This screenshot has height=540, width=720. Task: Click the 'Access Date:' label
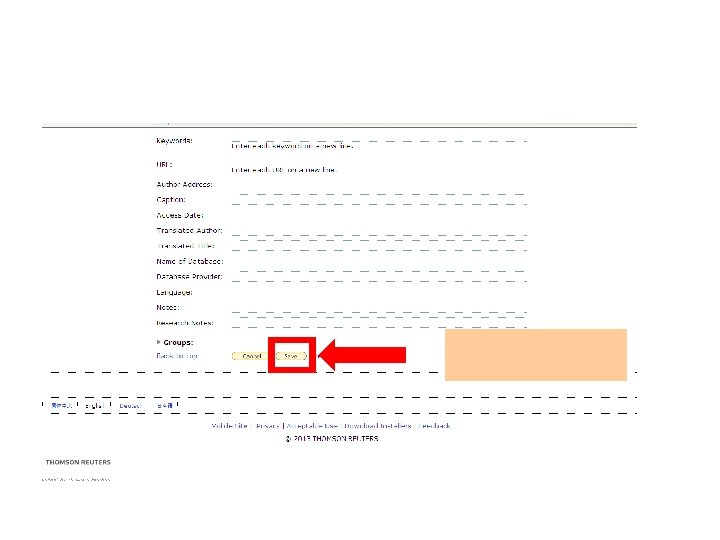pyautogui.click(x=180, y=215)
